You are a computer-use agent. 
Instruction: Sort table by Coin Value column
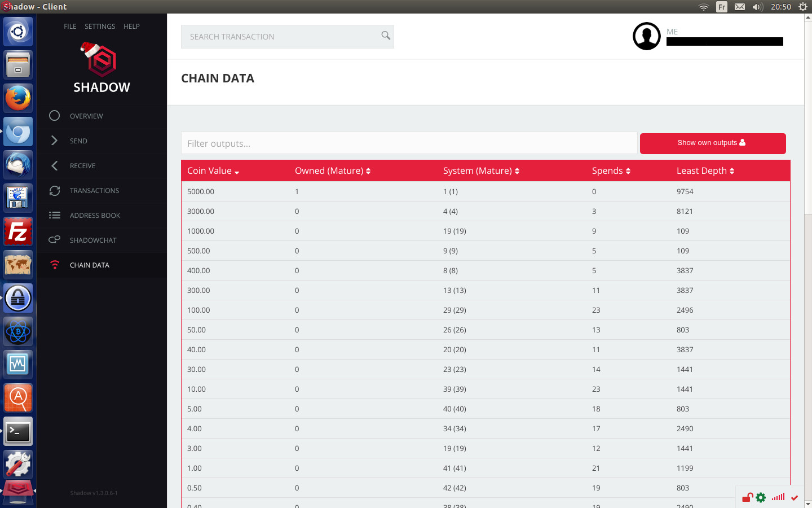click(x=213, y=170)
